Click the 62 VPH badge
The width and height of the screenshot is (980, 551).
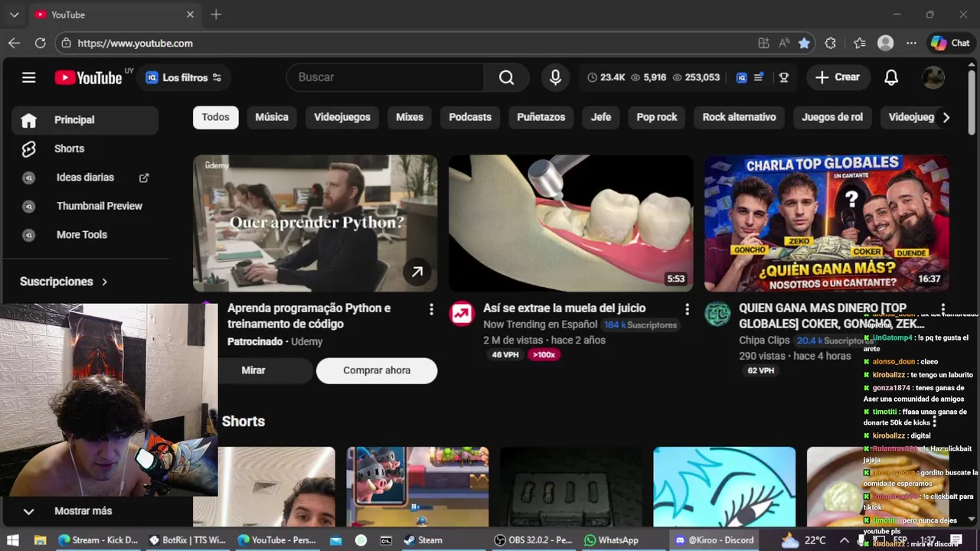[x=761, y=370]
